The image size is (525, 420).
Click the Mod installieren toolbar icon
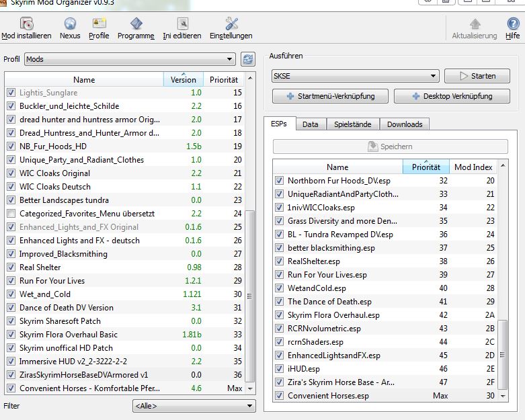(x=26, y=25)
